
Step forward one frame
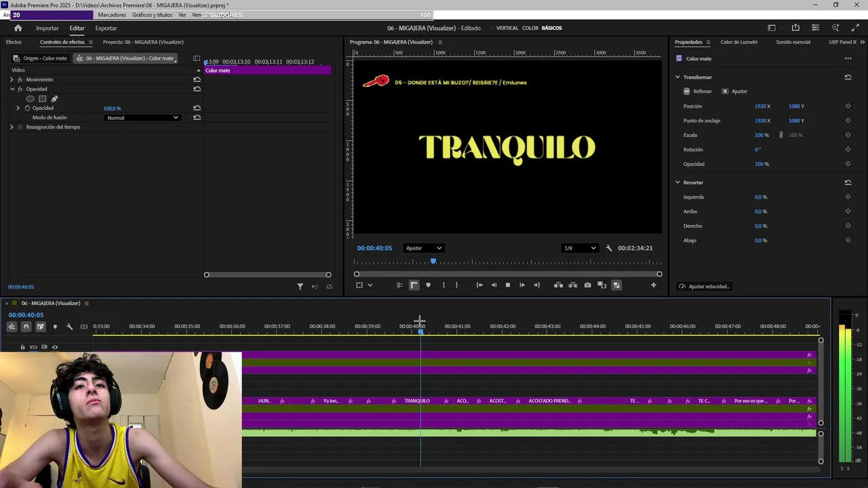point(521,285)
